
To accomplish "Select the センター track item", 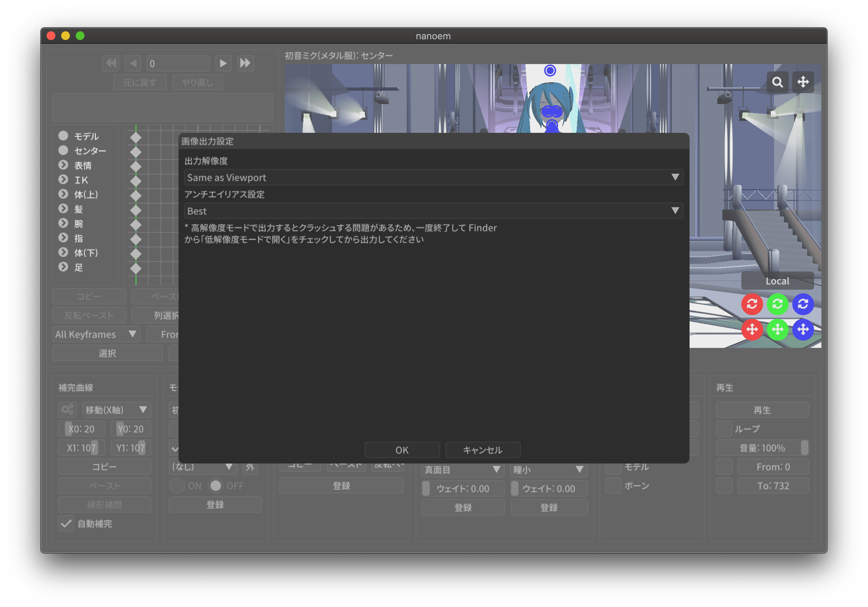I will 90,151.
